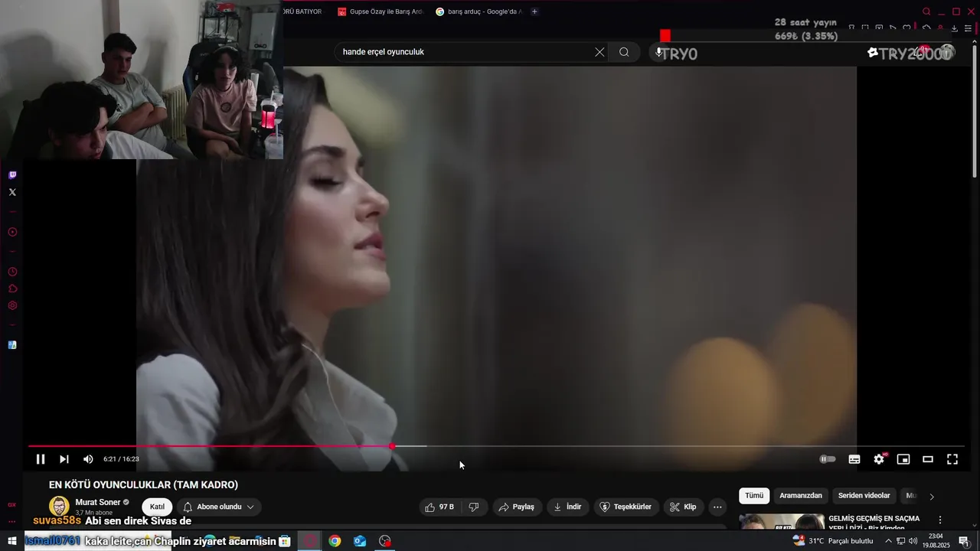This screenshot has height=551, width=980.
Task: Show hidden system tray icons
Action: point(888,541)
